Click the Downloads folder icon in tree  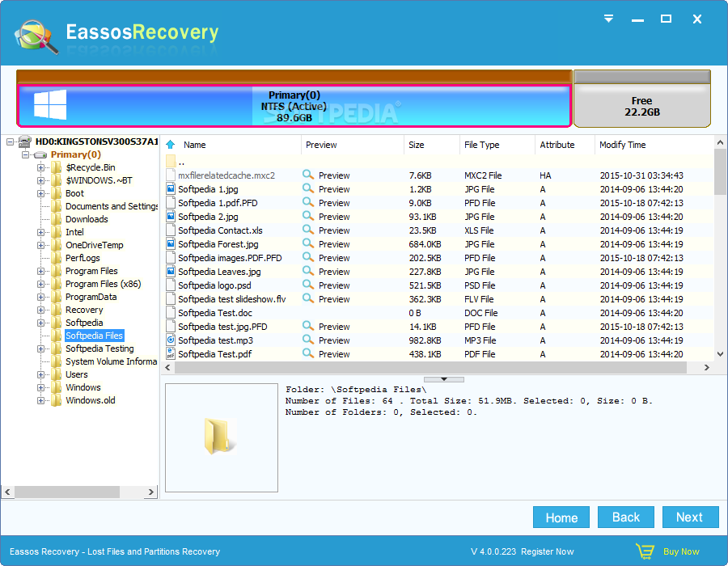pos(56,219)
